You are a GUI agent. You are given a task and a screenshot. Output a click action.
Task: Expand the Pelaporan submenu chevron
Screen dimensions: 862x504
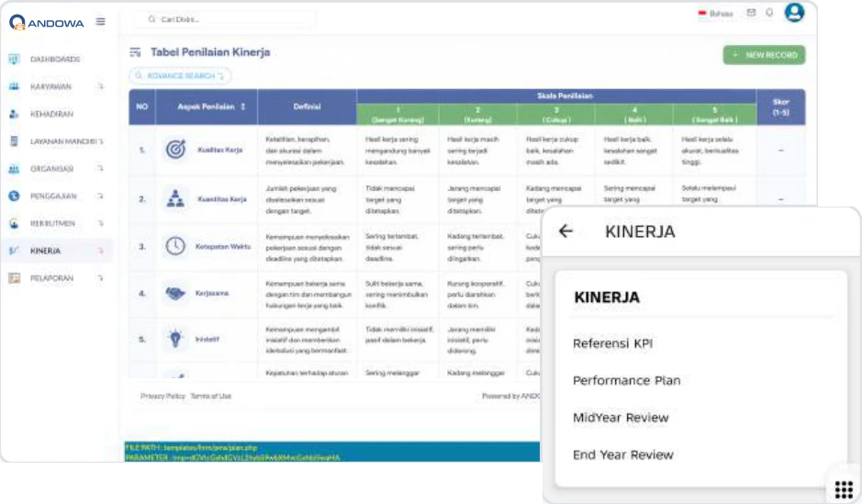pos(101,278)
